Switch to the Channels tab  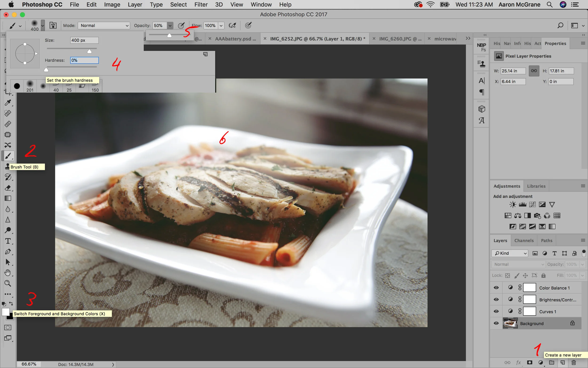pos(524,240)
